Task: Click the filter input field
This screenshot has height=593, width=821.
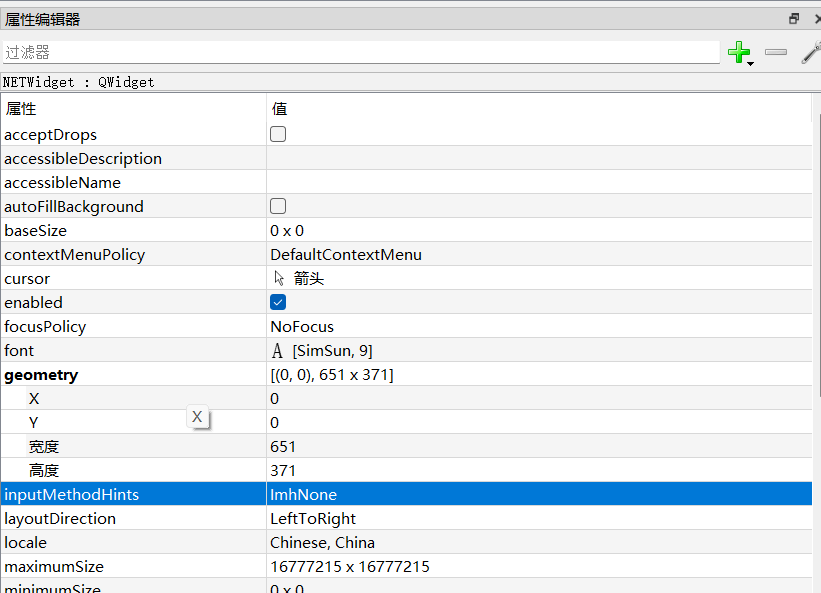Action: tap(361, 52)
